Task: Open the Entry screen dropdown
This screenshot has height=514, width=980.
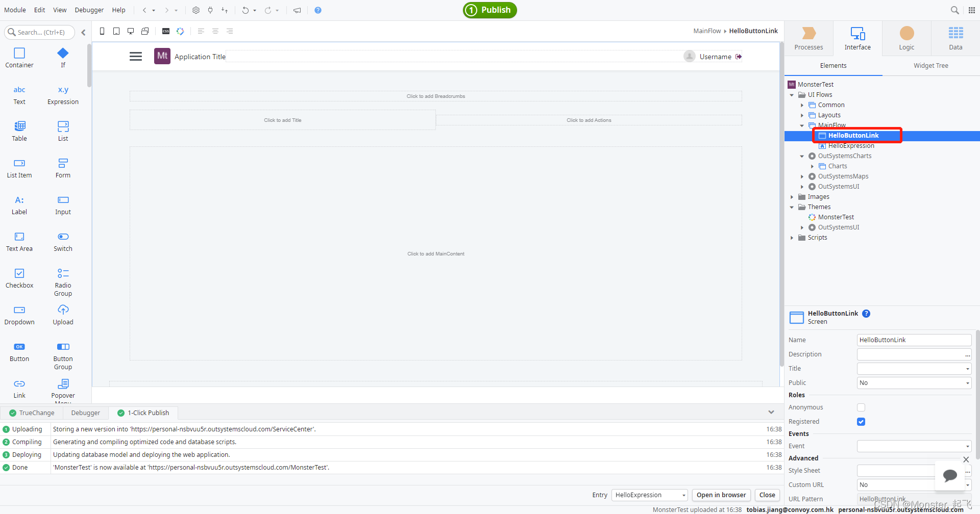Action: [650, 495]
